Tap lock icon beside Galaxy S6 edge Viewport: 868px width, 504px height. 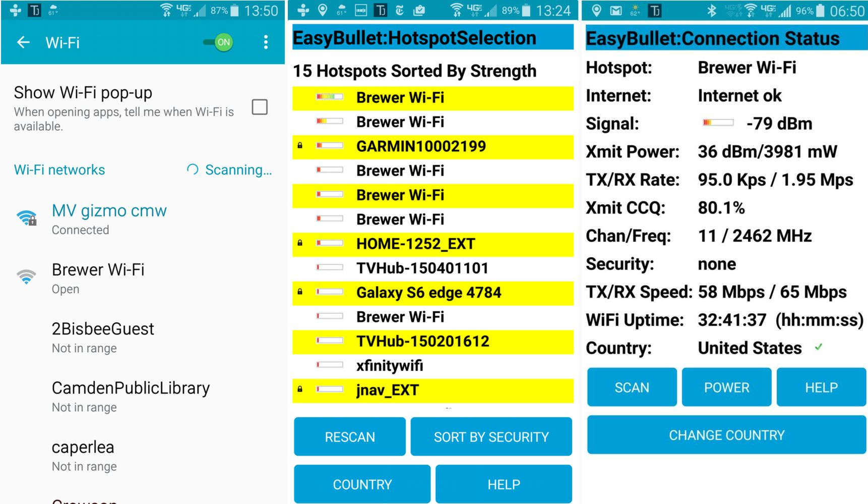click(x=300, y=292)
